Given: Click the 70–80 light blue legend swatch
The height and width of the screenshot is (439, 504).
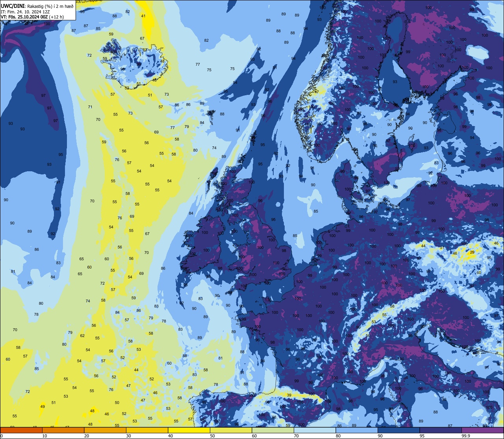Looking at the screenshot, I should tap(315, 430).
